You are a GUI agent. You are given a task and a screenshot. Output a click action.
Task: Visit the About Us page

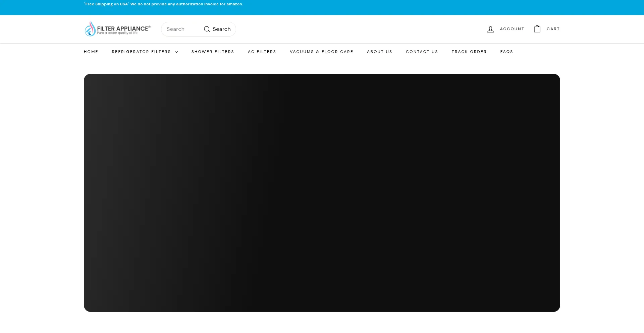tap(379, 52)
